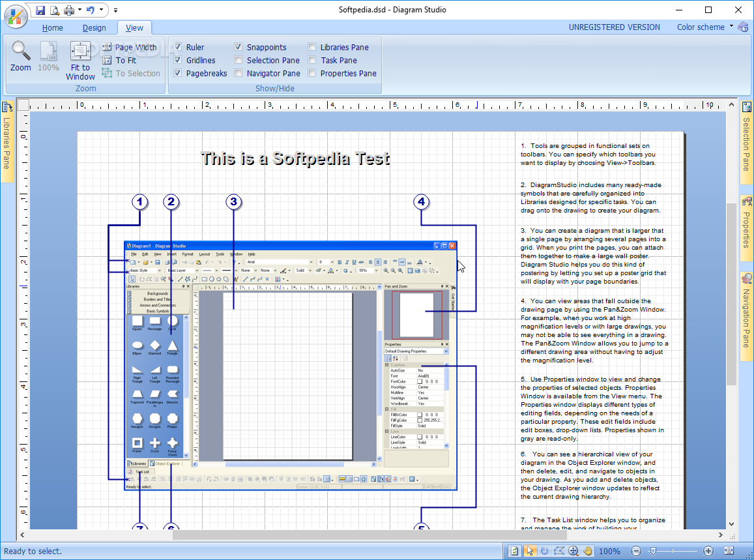This screenshot has height=560, width=754.
Task: Show the Navigator Pane via its checkbox
Action: point(238,72)
